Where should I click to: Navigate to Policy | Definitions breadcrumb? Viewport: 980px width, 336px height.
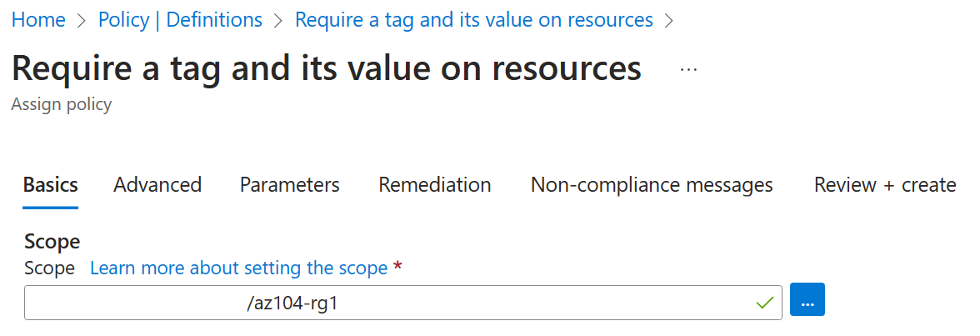pos(180,20)
